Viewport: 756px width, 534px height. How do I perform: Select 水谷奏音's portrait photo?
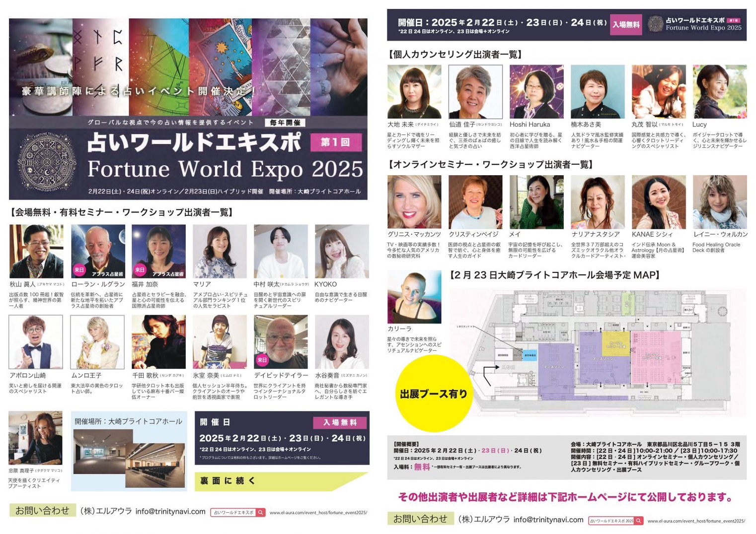pyautogui.click(x=342, y=342)
